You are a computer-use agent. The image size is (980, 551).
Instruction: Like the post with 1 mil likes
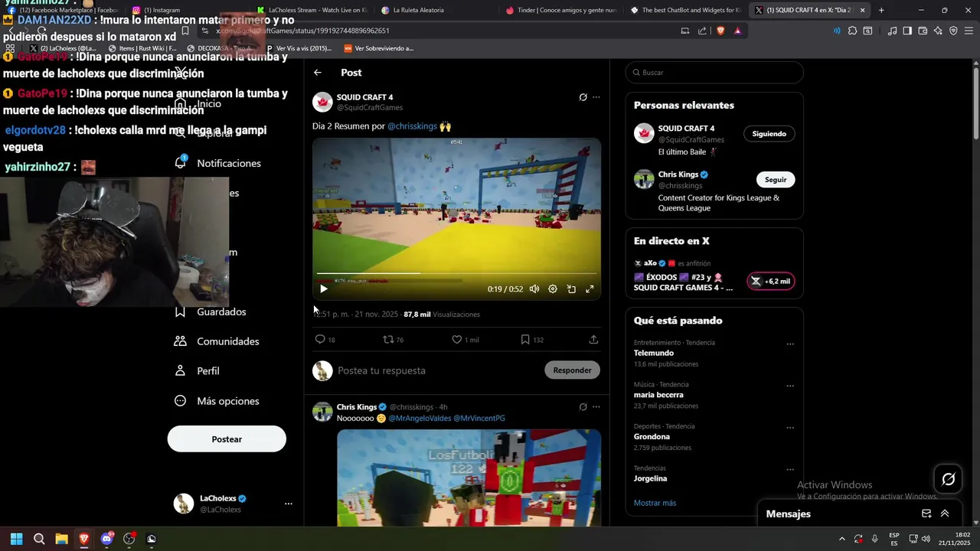[456, 340]
